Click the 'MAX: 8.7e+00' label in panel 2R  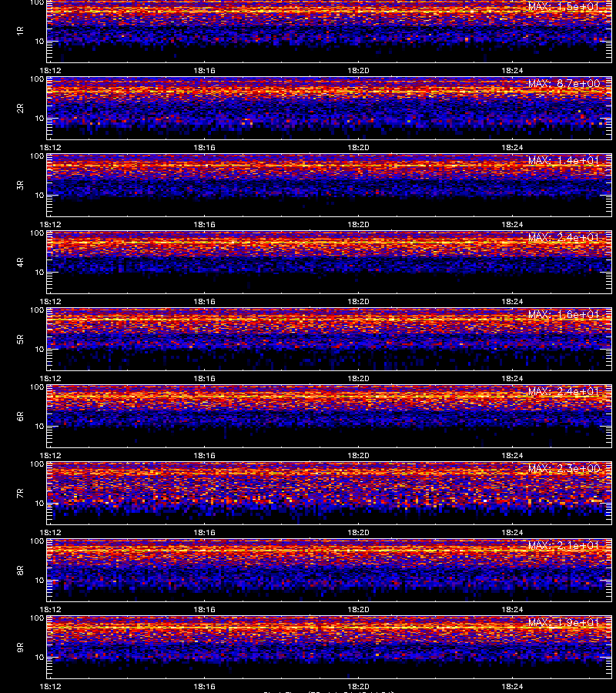click(564, 83)
